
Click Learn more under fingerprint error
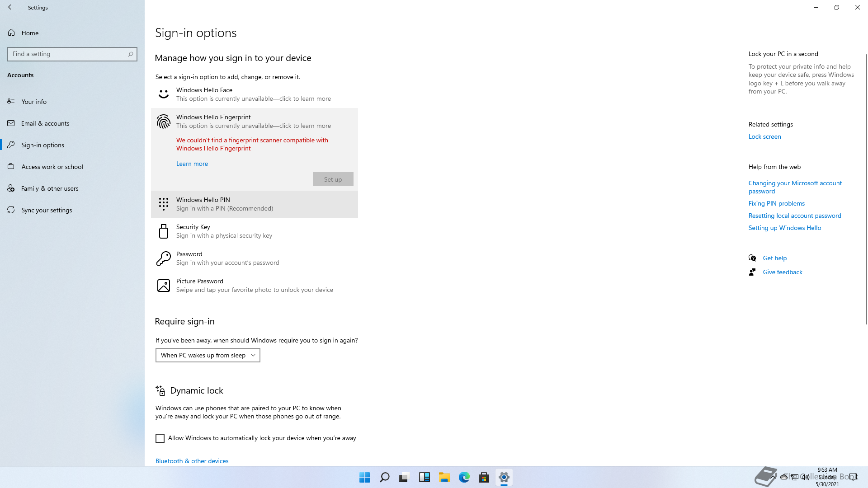coord(192,164)
